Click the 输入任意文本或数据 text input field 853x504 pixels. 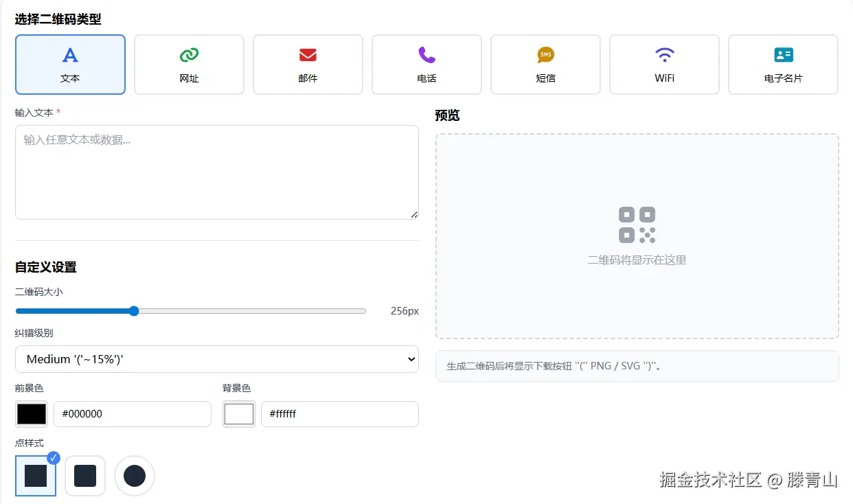point(217,172)
